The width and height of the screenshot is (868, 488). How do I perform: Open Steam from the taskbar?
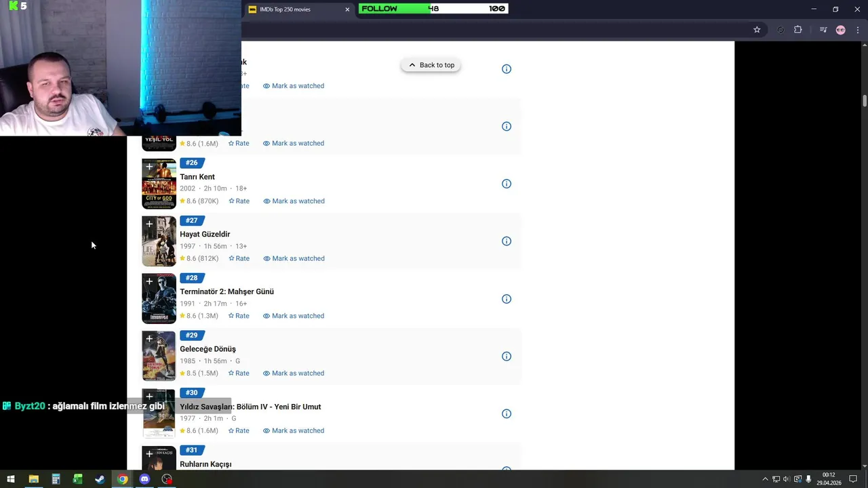(x=100, y=479)
